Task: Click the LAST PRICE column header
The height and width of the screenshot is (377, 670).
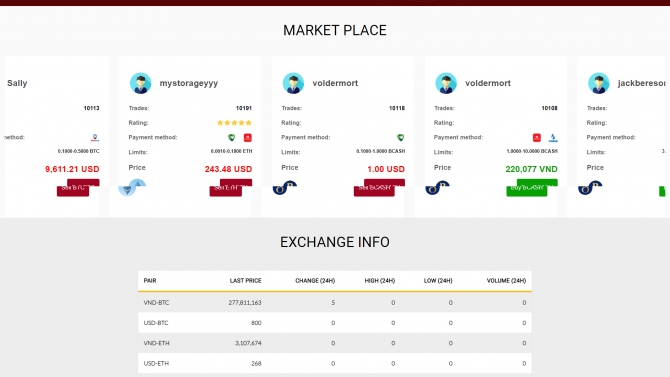Action: point(245,281)
